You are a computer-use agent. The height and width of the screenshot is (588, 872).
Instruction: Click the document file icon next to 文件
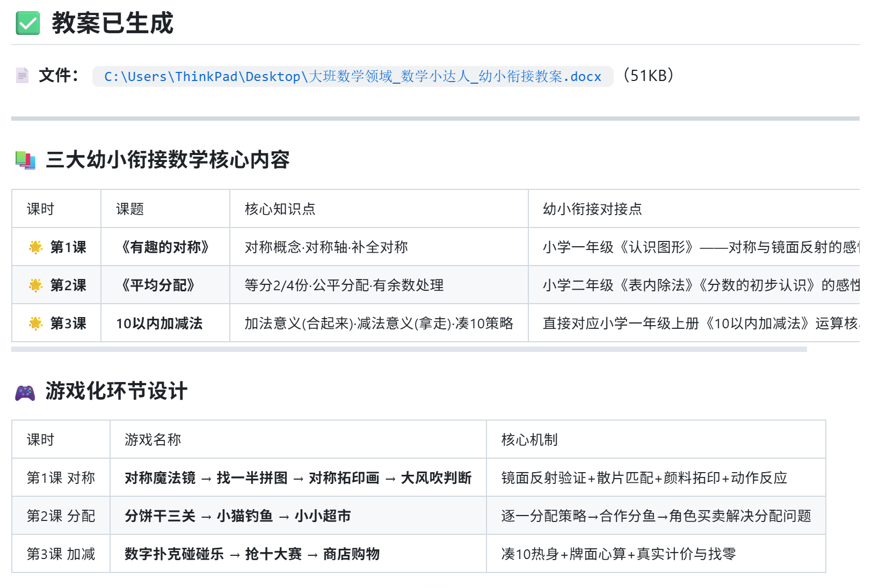click(x=22, y=76)
